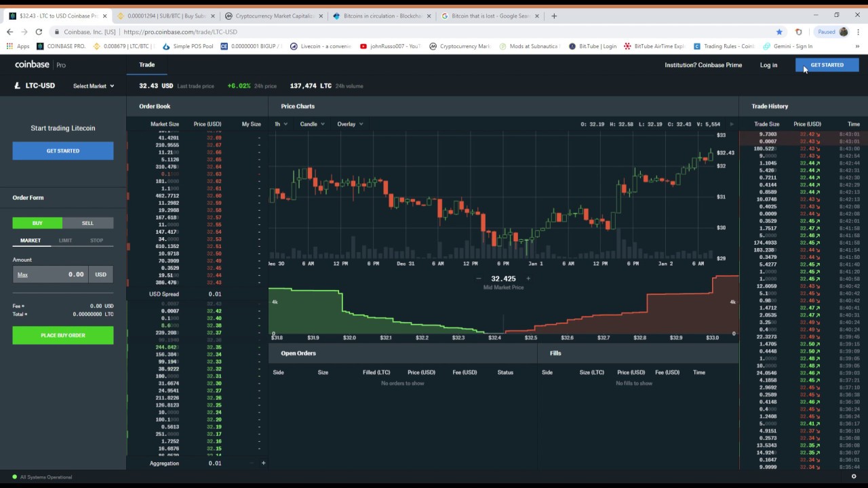Click the Log in link
The height and width of the screenshot is (488, 868).
[768, 65]
